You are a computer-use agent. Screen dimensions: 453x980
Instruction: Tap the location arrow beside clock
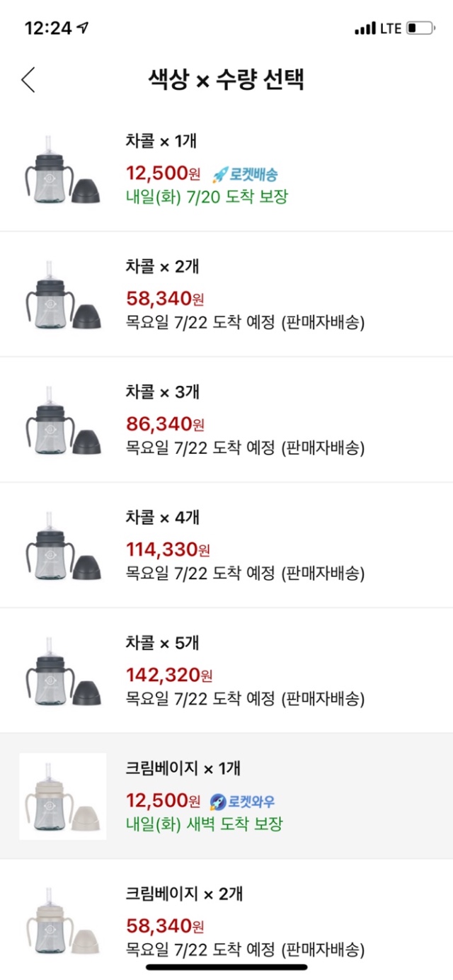[84, 28]
